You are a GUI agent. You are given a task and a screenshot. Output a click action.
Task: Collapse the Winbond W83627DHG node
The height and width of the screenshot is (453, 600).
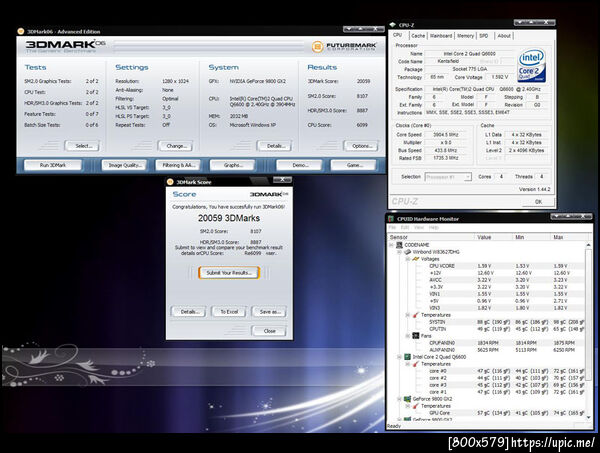click(399, 252)
